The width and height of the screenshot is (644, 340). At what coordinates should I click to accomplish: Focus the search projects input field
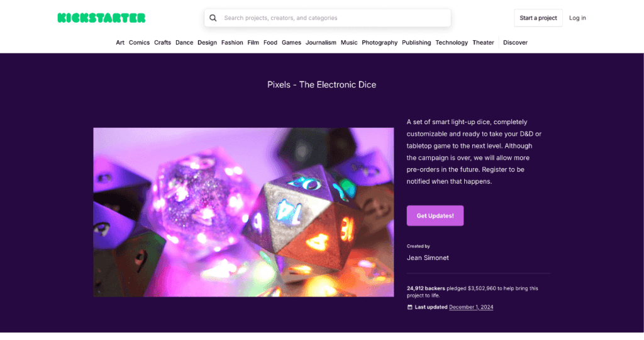pyautogui.click(x=333, y=18)
